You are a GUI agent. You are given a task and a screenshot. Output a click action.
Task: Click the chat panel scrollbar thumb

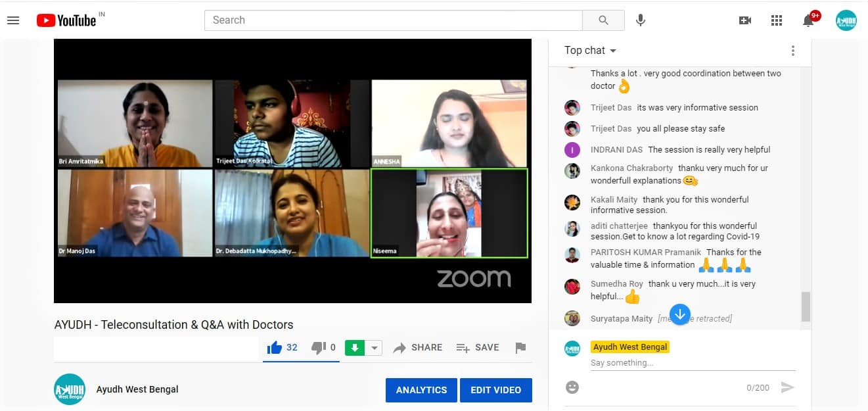[806, 307]
